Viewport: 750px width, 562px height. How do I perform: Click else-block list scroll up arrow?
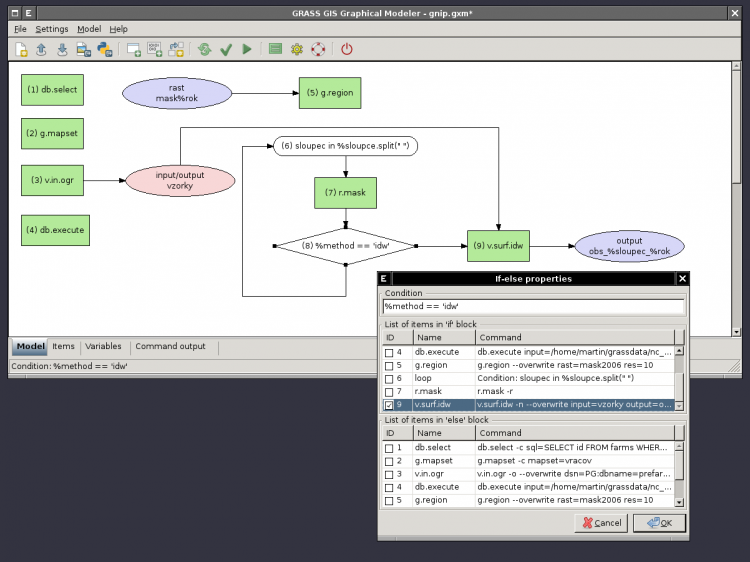coord(679,447)
